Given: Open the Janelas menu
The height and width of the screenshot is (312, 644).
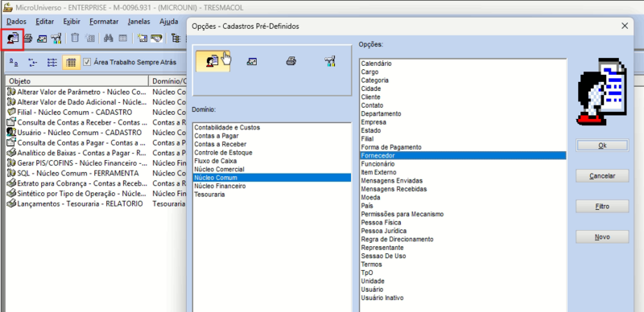Looking at the screenshot, I should coord(138,22).
